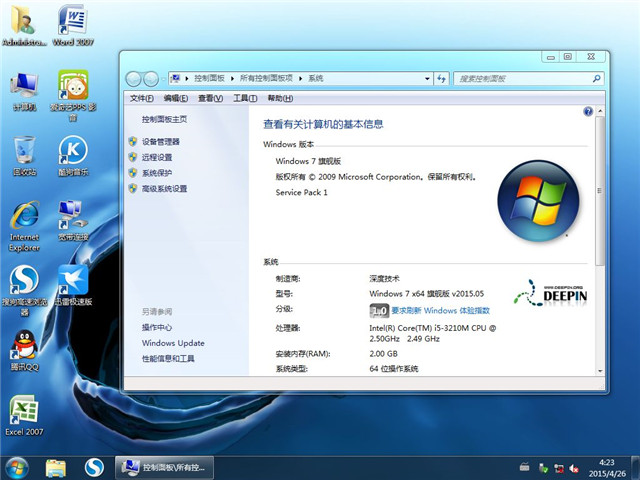Click the shield icon beside 设备管理器

tap(133, 142)
